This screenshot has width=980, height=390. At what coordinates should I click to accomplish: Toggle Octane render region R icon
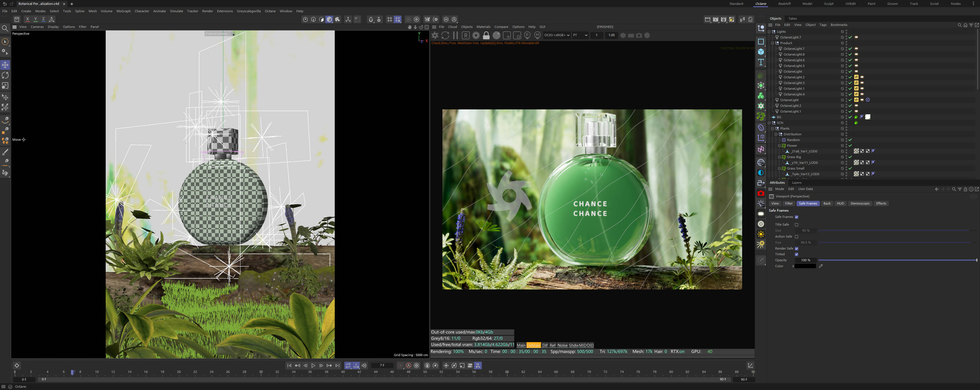pyautogui.click(x=466, y=35)
